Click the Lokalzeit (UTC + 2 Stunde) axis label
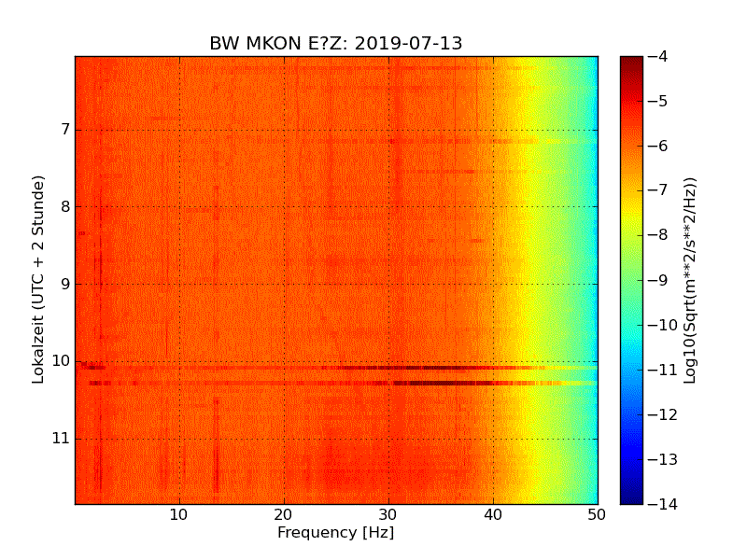The height and width of the screenshot is (560, 747). tap(38, 280)
